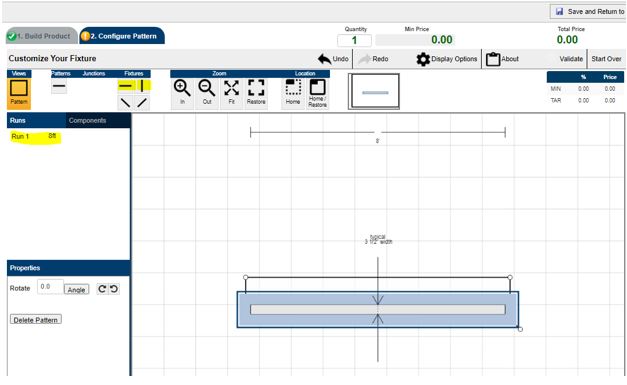Click the Undo button
The height and width of the screenshot is (385, 627).
point(333,59)
